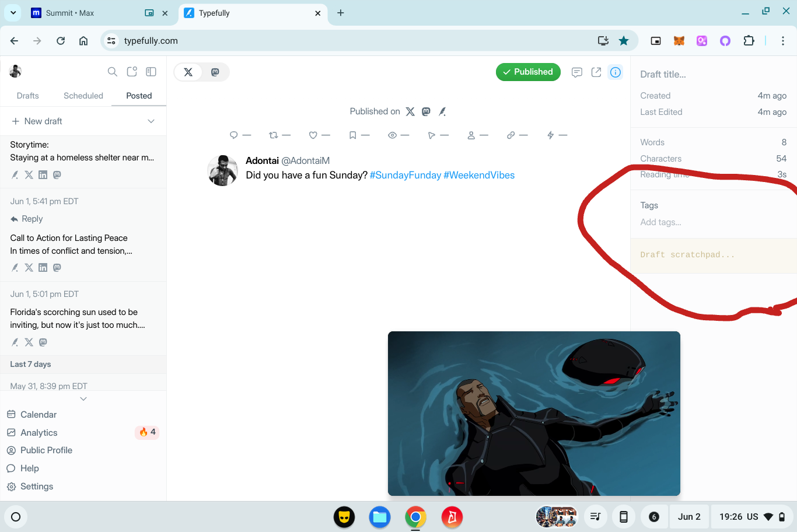Click New draft button
The width and height of the screenshot is (797, 532).
(x=37, y=121)
